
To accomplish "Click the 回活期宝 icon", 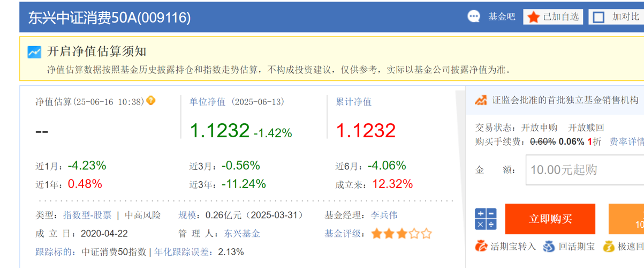I will pos(549,247).
